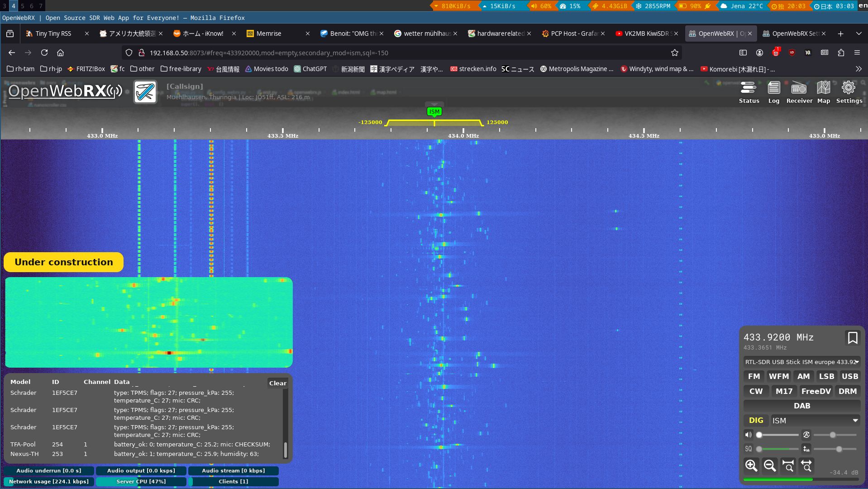Open the Movies todo bookmark
Screen dimensions: 868x489
point(267,69)
